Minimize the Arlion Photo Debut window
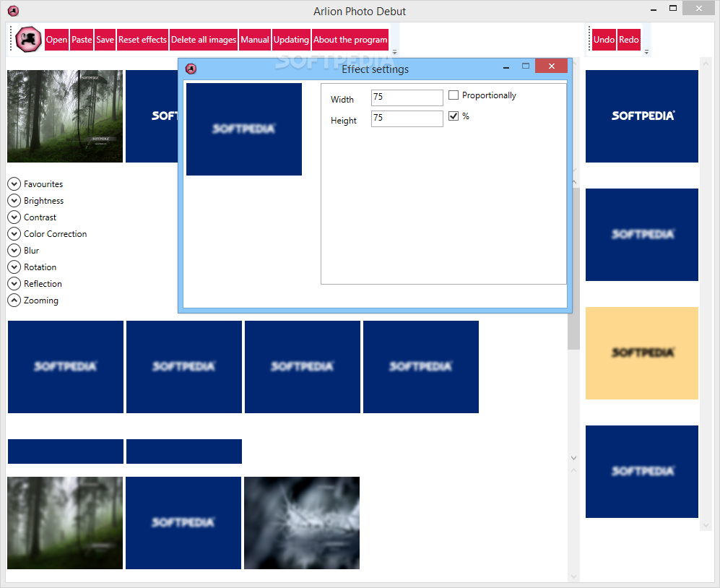 pos(654,9)
